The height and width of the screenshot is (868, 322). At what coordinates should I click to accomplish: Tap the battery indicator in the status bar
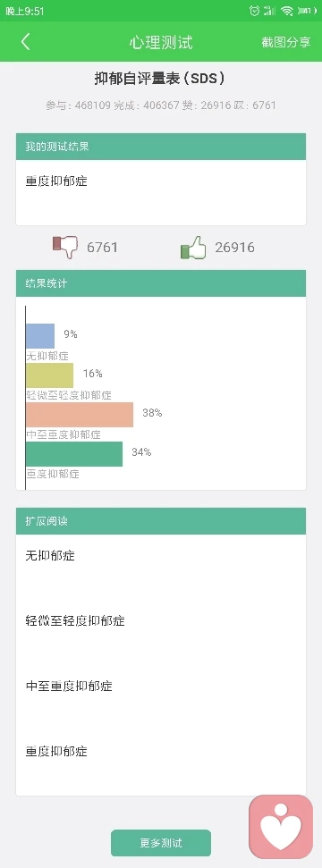tap(305, 11)
